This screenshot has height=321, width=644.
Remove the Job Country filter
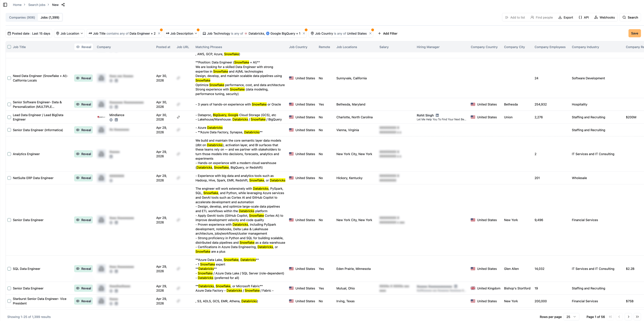coord(371,33)
